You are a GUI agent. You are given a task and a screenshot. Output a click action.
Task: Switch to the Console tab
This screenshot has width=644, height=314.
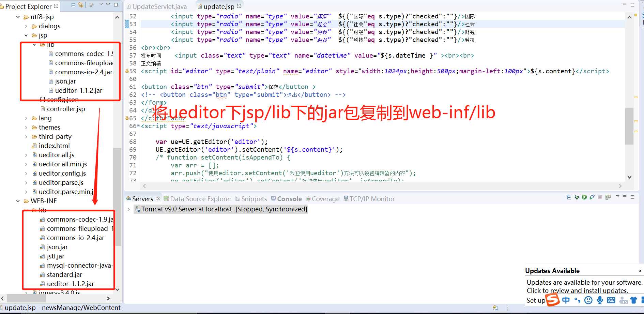tap(287, 199)
